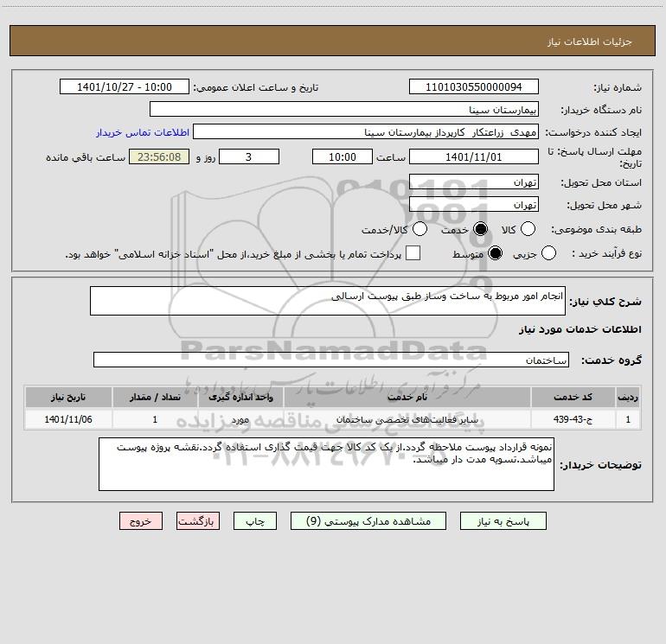Click the شماره نیاز field 1101030550000094
Image resolution: width=666 pixels, height=644 pixels.
coord(474,87)
